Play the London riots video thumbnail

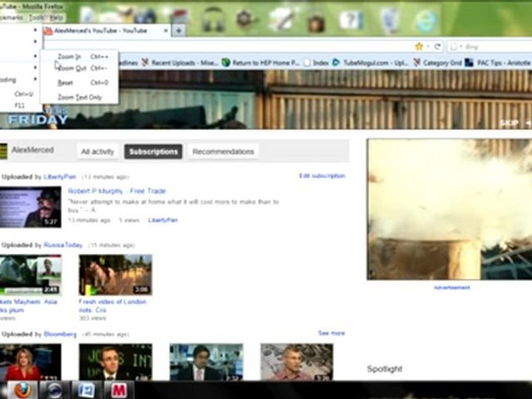[x=115, y=275]
